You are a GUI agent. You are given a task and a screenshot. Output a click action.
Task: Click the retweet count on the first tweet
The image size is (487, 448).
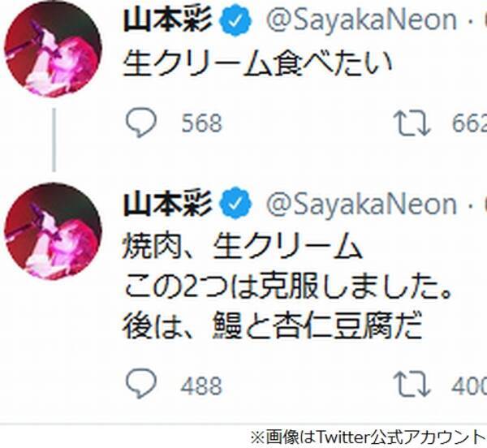tap(469, 123)
